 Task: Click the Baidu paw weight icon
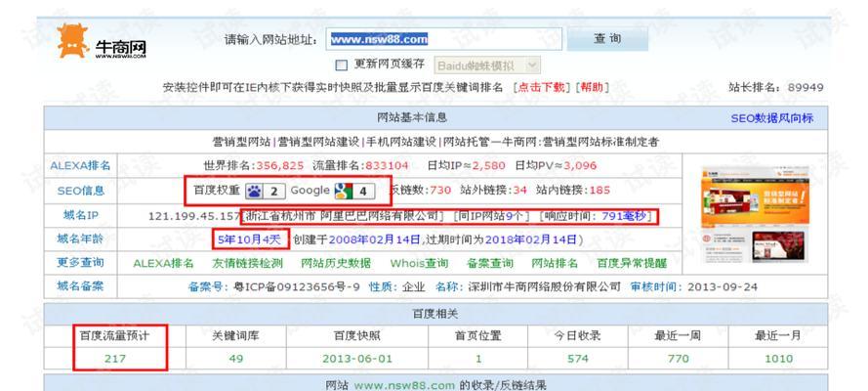pos(254,191)
